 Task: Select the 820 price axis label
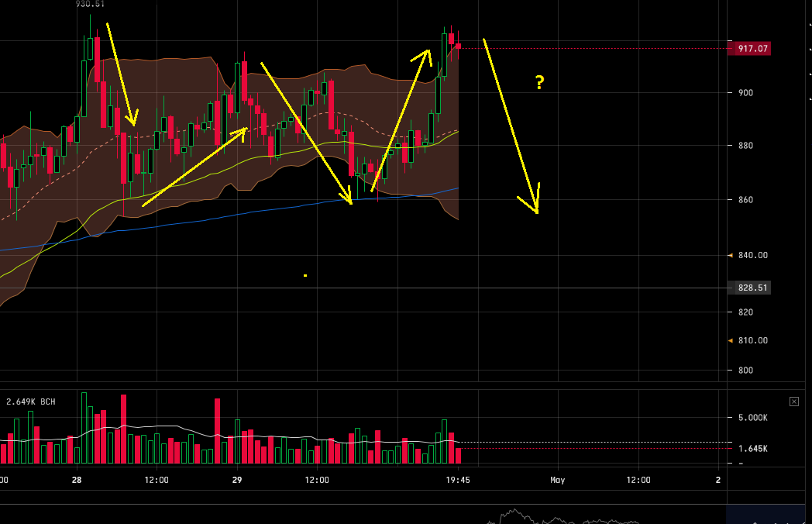[x=745, y=312]
